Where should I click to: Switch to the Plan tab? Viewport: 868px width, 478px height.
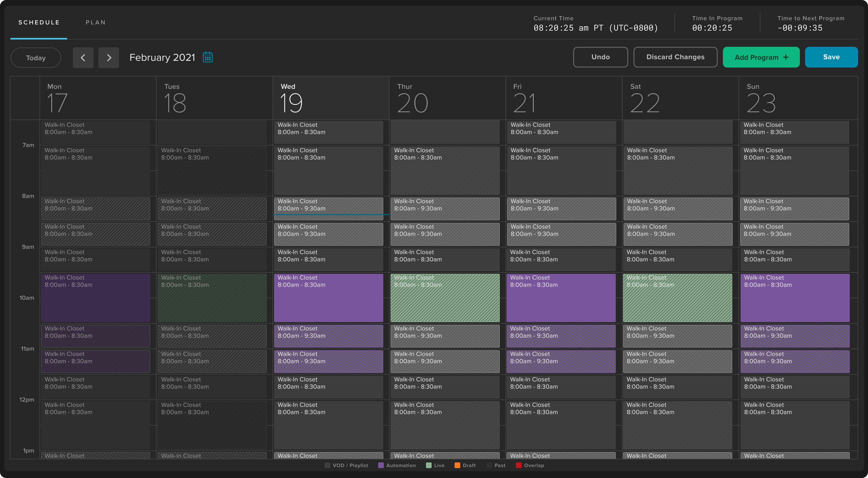(96, 22)
